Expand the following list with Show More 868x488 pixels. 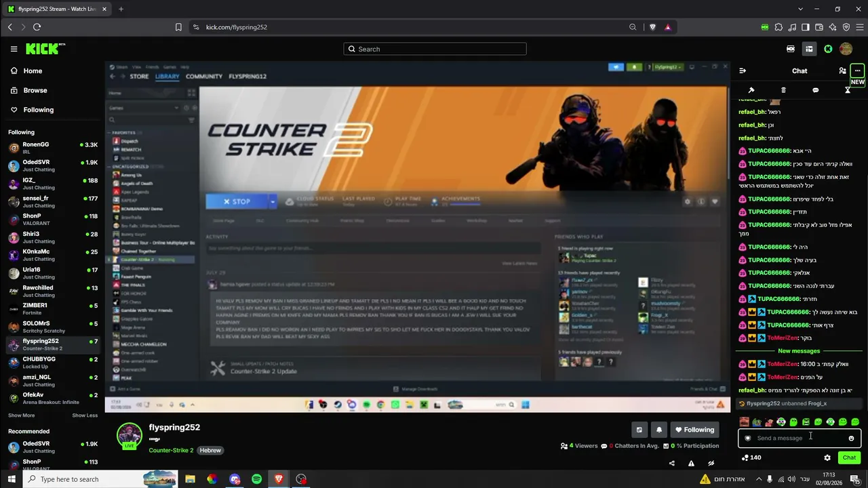tap(21, 415)
